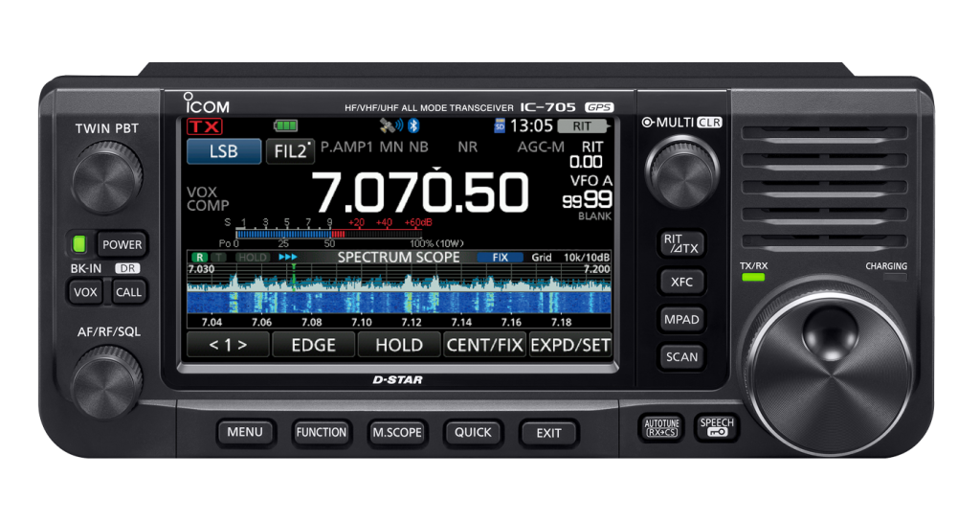Toggle the RIT/ΔTX key
980x522 pixels.
click(x=681, y=244)
